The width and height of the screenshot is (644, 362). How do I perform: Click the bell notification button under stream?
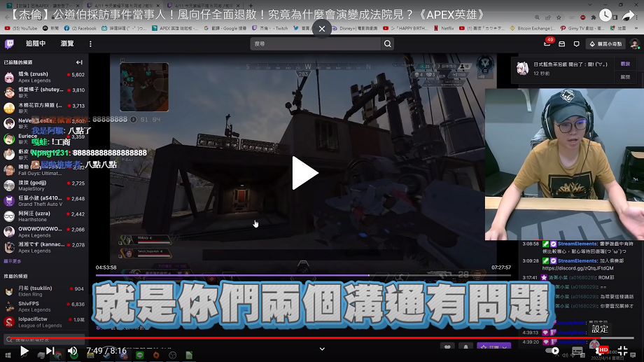pyautogui.click(x=465, y=347)
